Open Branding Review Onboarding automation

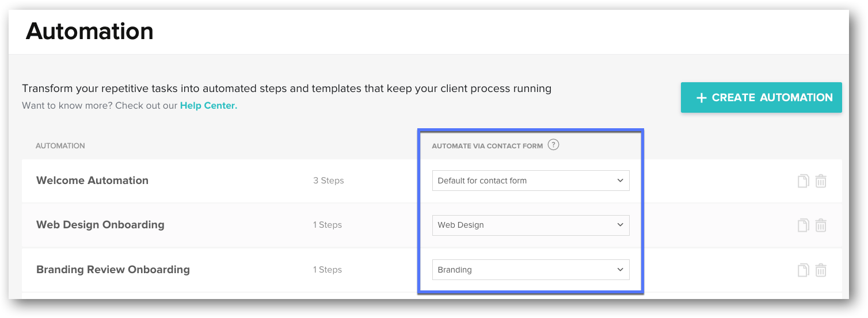113,270
